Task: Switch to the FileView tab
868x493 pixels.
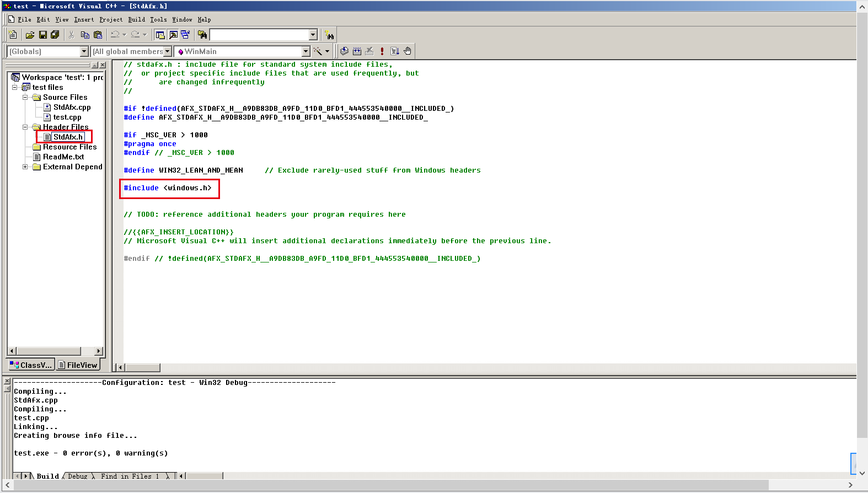Action: (78, 365)
